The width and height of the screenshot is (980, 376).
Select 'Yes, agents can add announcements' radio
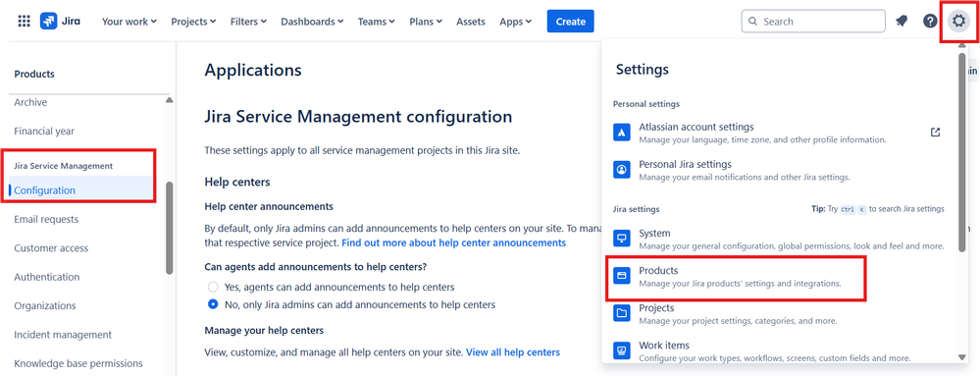click(x=213, y=288)
